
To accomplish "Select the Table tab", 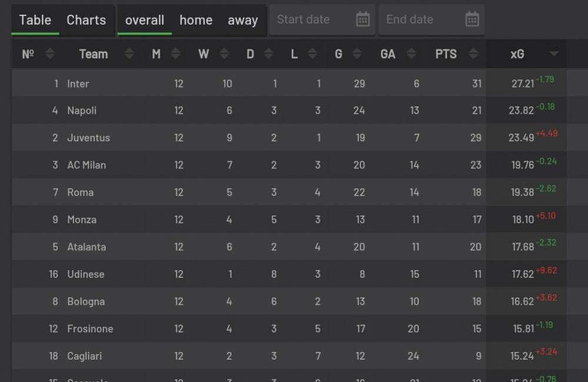I will (35, 20).
